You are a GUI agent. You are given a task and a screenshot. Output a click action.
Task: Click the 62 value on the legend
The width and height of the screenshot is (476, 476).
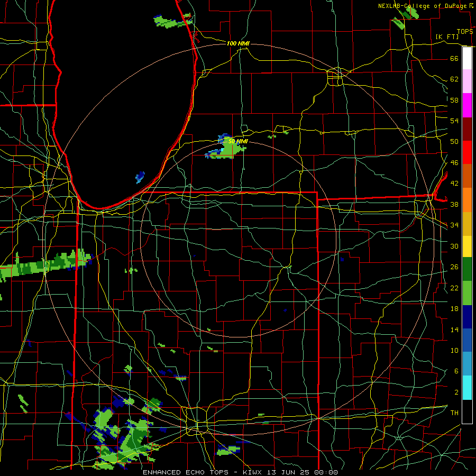[454, 79]
